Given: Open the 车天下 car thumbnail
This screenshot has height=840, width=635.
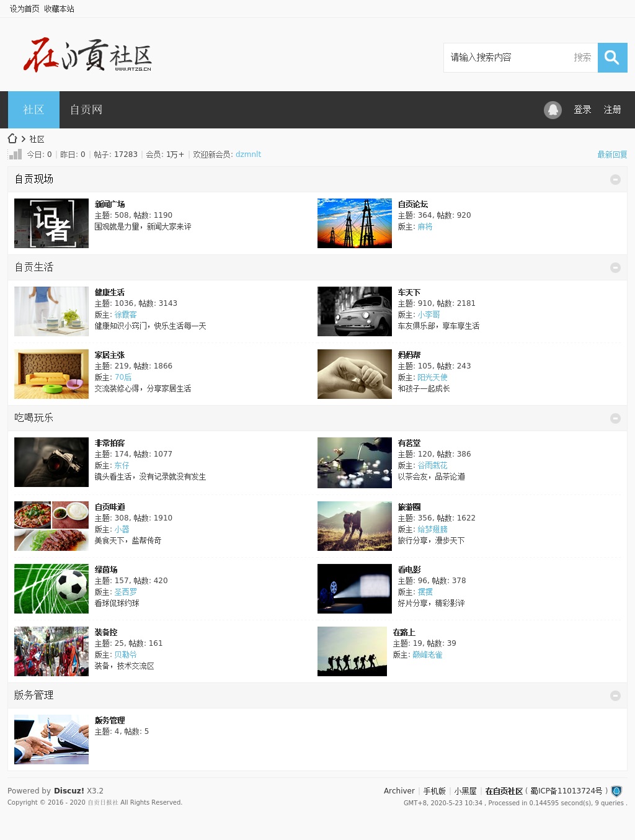Looking at the screenshot, I should click(355, 311).
